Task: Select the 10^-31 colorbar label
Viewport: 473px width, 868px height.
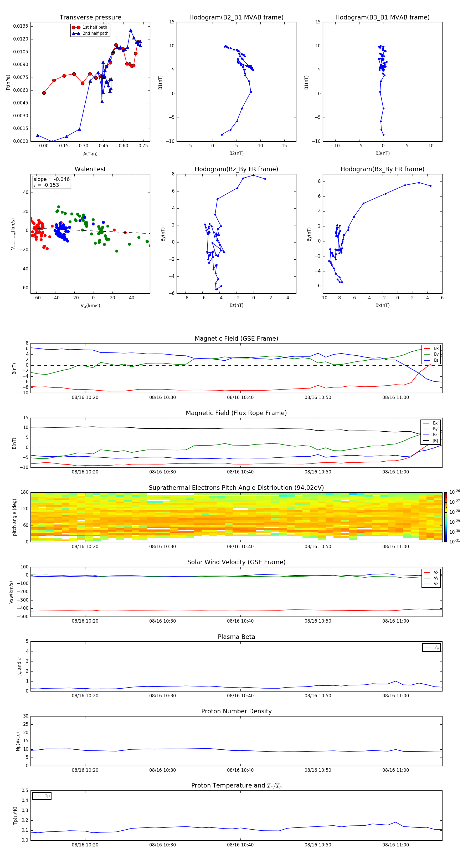Action: (x=455, y=542)
